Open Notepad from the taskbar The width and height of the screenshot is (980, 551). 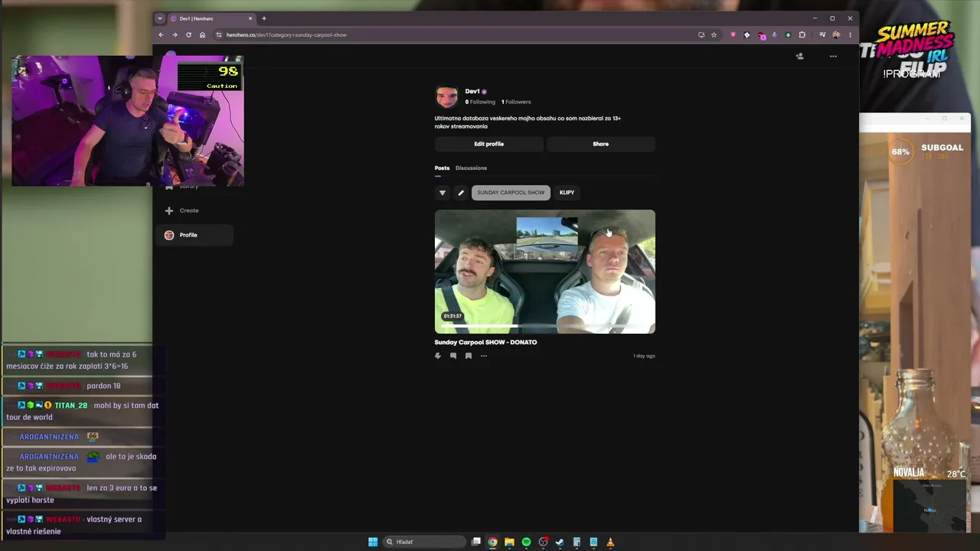(x=593, y=542)
